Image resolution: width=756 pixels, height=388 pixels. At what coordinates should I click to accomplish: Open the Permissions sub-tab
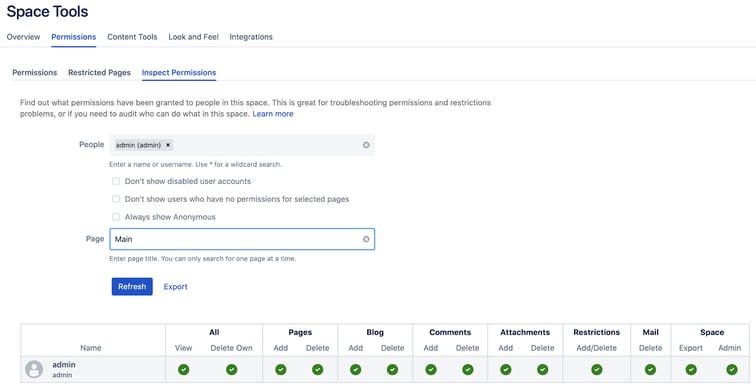[x=35, y=73]
